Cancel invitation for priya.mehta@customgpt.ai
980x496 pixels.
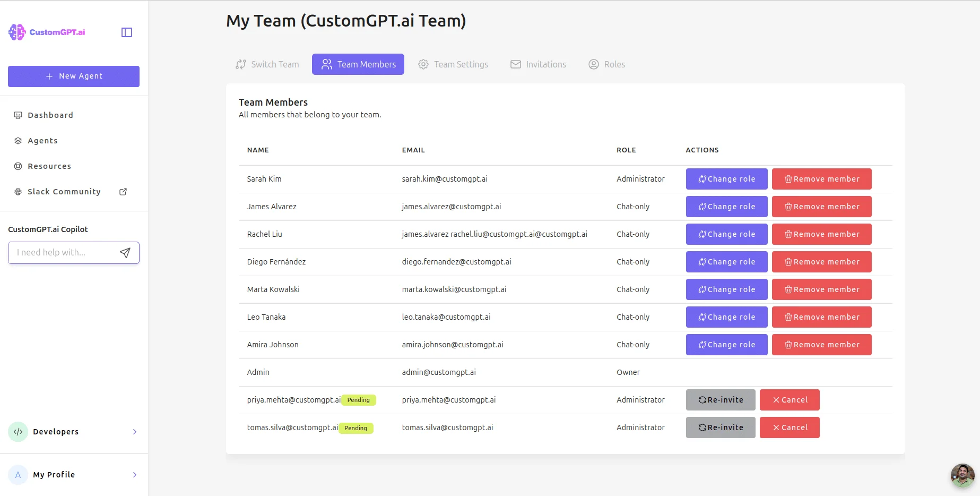click(790, 400)
